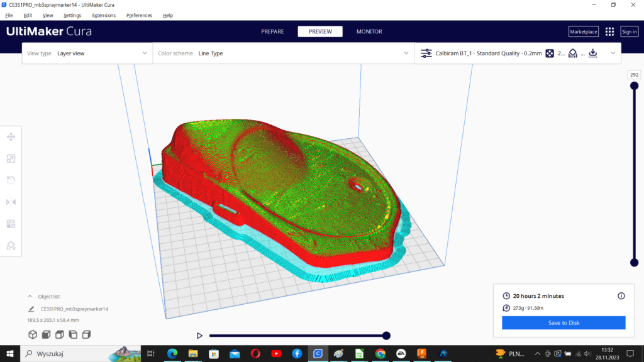Select the Rotate tool icon

click(11, 180)
